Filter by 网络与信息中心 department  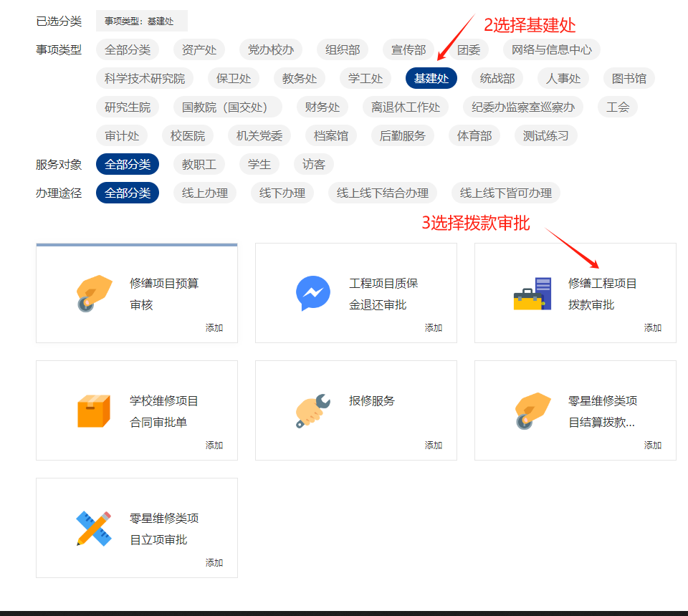(x=552, y=49)
